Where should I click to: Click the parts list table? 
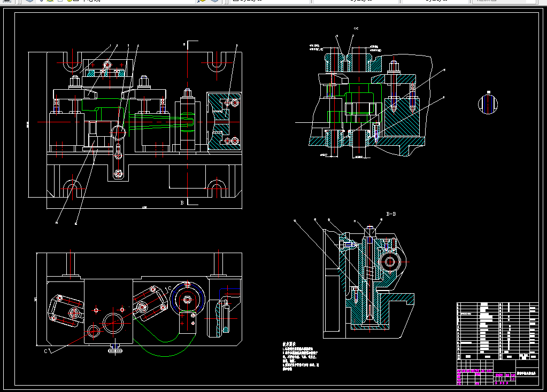[497, 331]
